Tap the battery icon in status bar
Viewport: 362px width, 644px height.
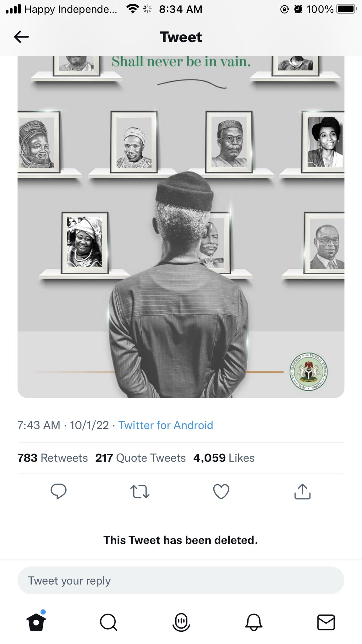(346, 9)
